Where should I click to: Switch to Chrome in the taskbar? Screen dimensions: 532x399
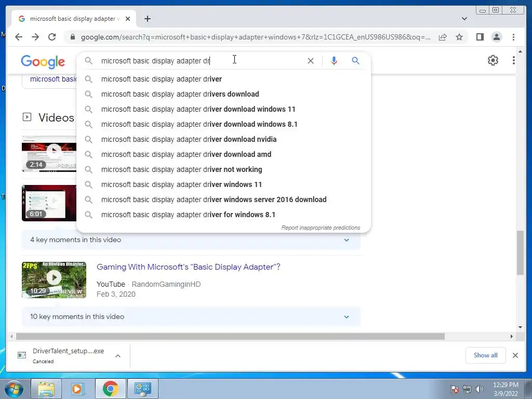110,389
